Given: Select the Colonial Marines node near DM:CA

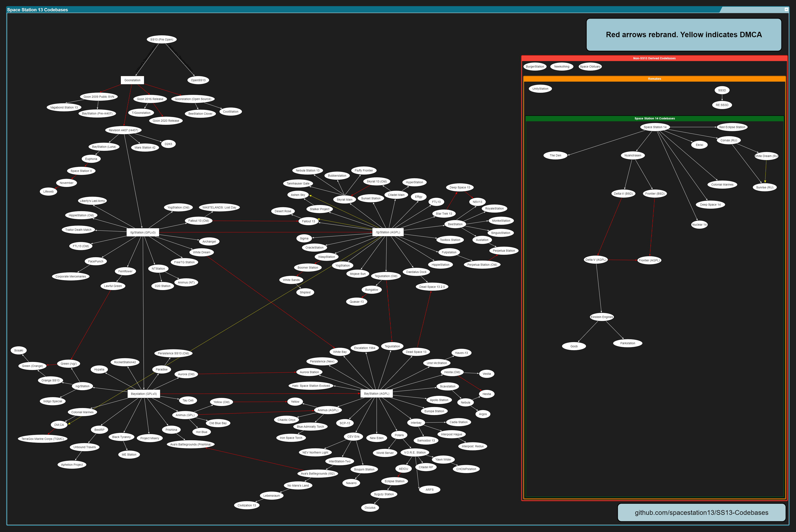Looking at the screenshot, I should pyautogui.click(x=82, y=412).
